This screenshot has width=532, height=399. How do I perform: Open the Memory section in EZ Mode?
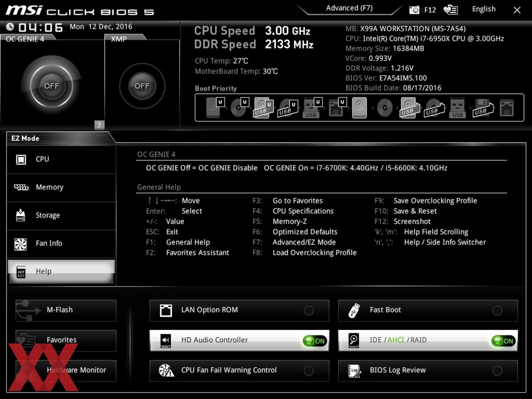(x=61, y=188)
